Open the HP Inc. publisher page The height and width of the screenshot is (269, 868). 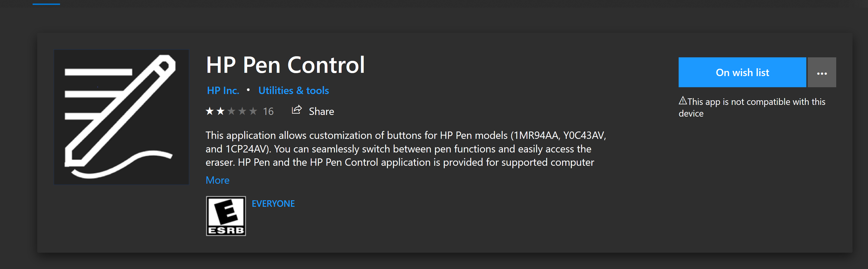(x=223, y=90)
